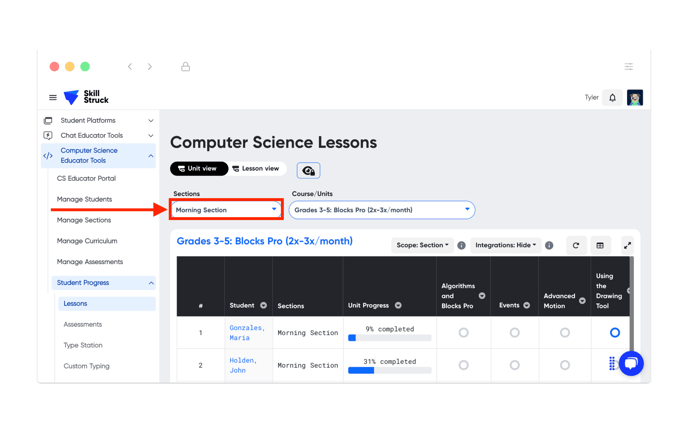Toggle the eye lock visibility button
This screenshot has width=688, height=430.
click(x=308, y=170)
